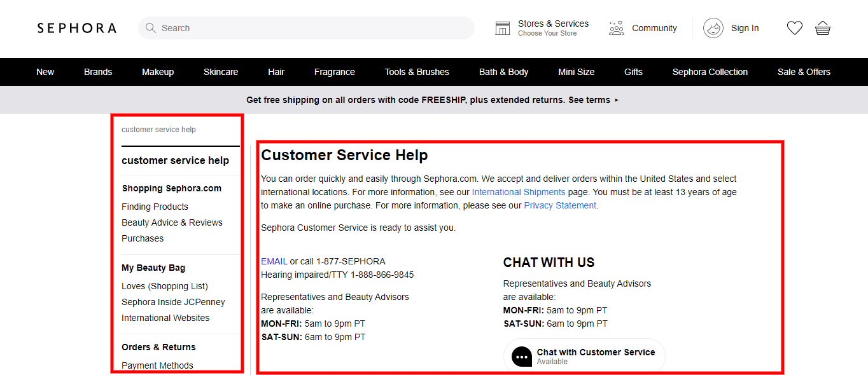This screenshot has width=868, height=375.
Task: Click Stores & Services link
Action: (x=553, y=24)
